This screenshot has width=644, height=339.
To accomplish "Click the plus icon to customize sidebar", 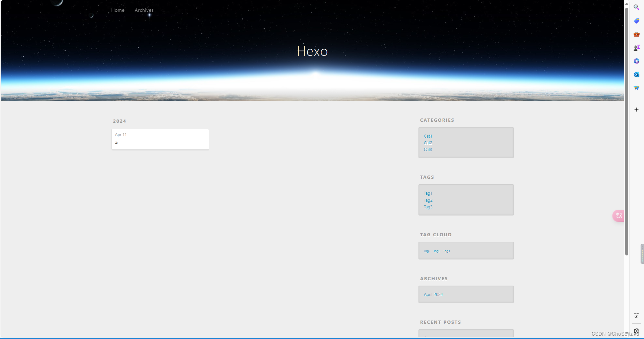I will pos(636,110).
